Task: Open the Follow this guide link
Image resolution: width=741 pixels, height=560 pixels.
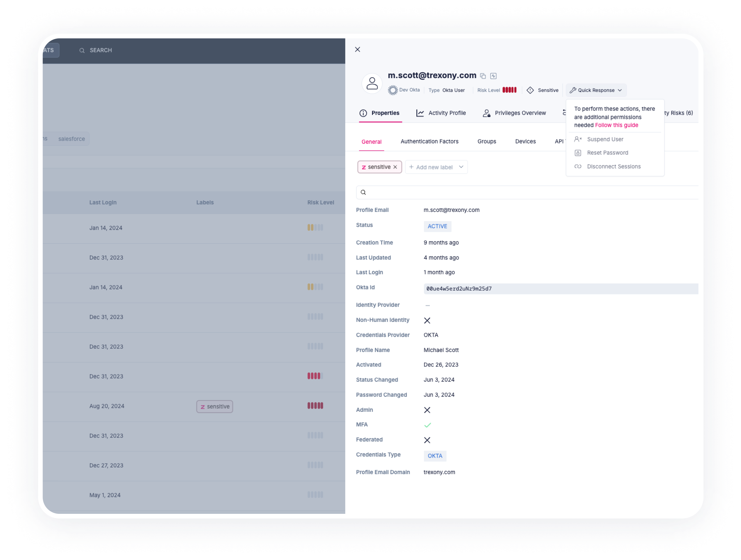Action: (616, 125)
